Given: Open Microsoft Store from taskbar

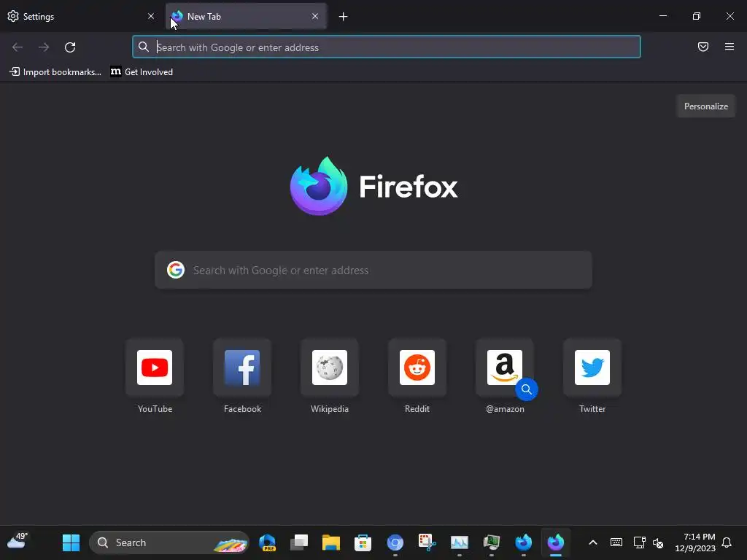Looking at the screenshot, I should (x=363, y=542).
